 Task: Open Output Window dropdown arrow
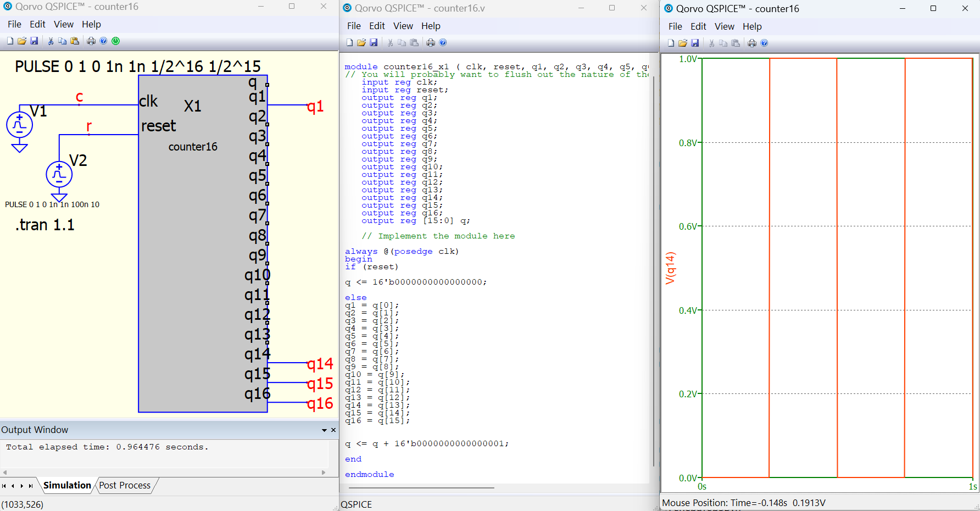[x=324, y=430]
